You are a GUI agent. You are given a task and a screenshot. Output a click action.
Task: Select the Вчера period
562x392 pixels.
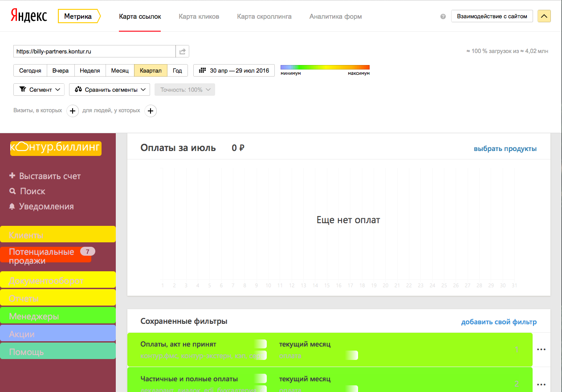tap(61, 70)
